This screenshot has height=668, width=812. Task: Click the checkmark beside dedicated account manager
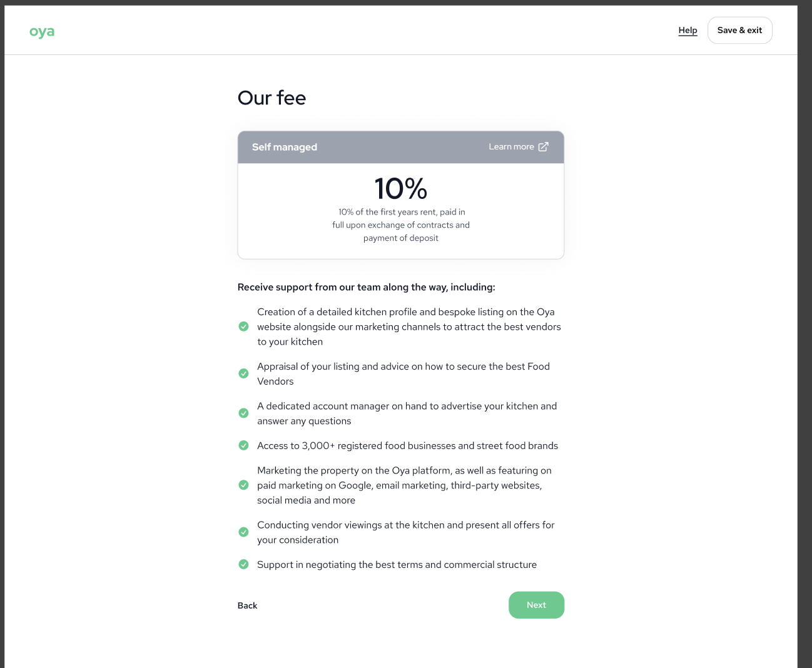pyautogui.click(x=244, y=413)
